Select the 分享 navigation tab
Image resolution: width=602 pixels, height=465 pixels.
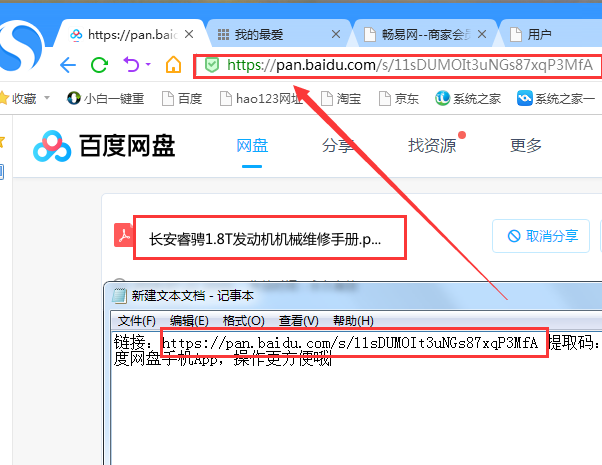(337, 146)
